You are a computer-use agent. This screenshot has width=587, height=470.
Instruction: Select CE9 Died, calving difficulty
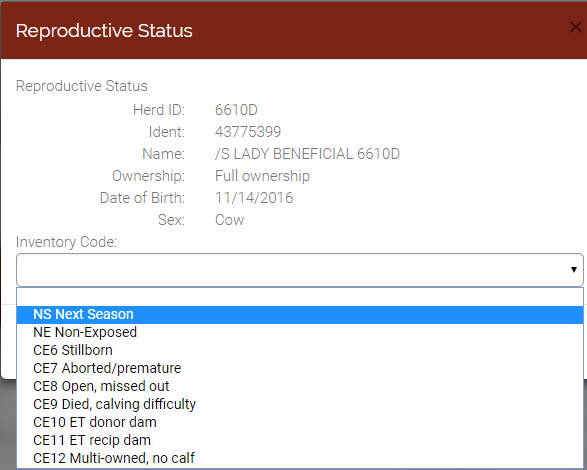(x=300, y=404)
